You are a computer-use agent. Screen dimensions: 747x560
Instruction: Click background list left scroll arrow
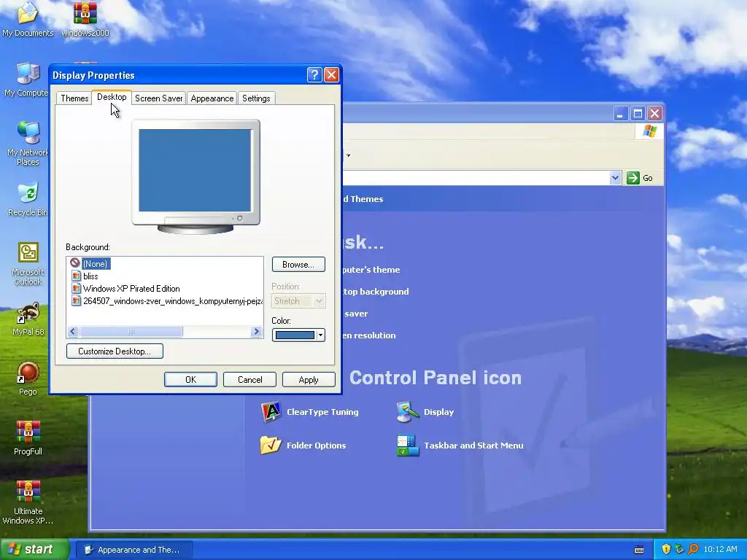[73, 332]
